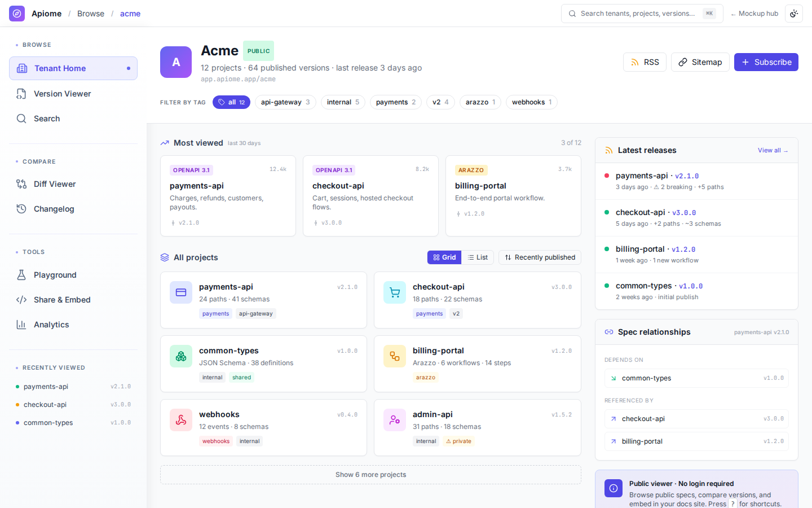Click the Spec relationships link icon
The height and width of the screenshot is (508, 812).
(609, 332)
